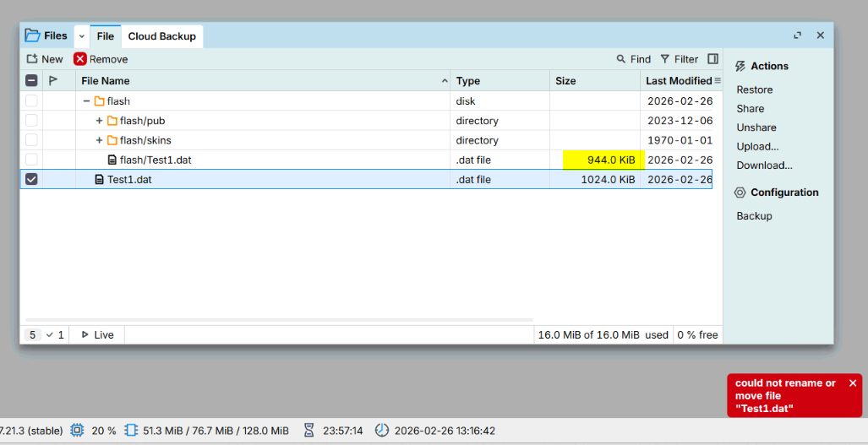
Task: Click the memory icon beside 51.3 MiB
Action: (131, 430)
